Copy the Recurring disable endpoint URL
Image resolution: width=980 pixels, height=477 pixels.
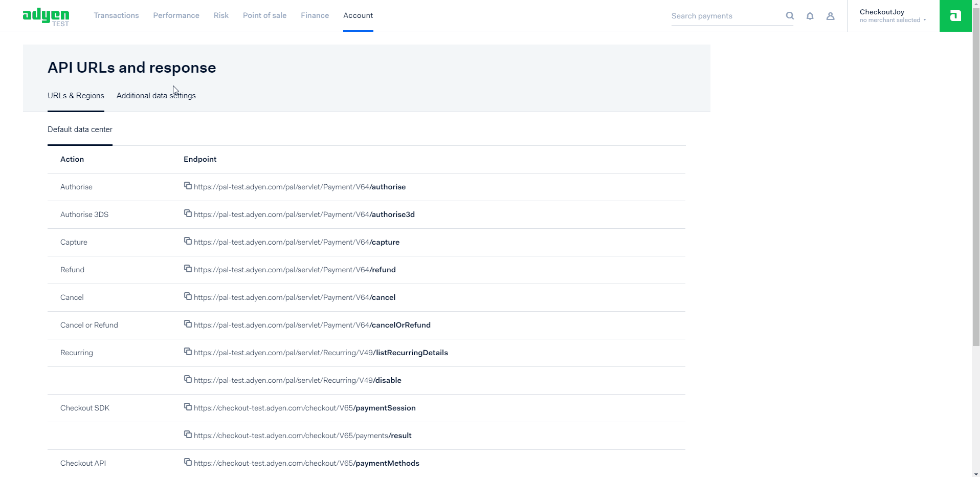click(x=188, y=379)
